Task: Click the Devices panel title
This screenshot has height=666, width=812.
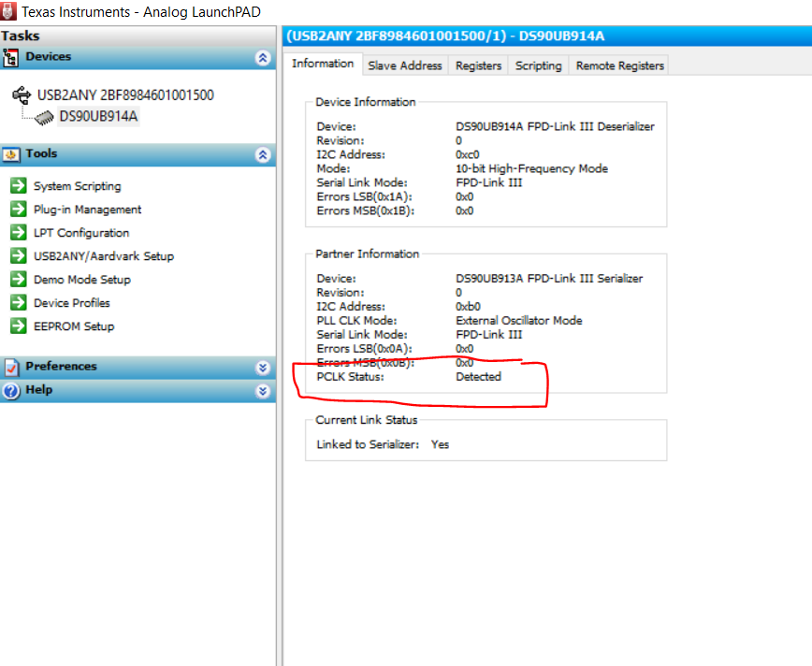Action: (48, 56)
